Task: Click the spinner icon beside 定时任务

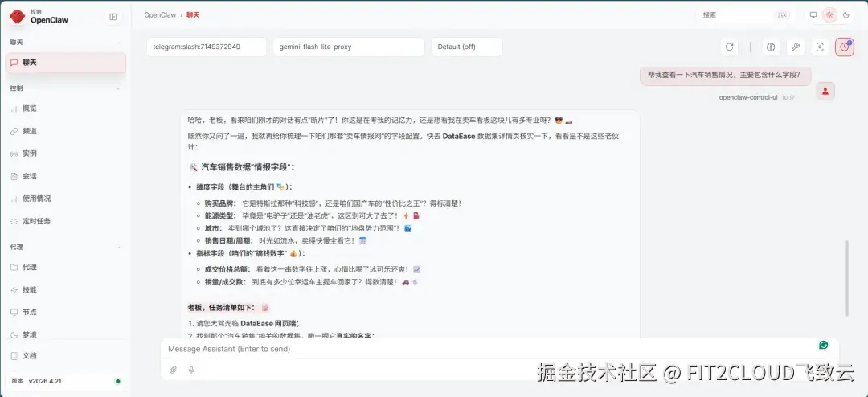Action: coord(14,221)
